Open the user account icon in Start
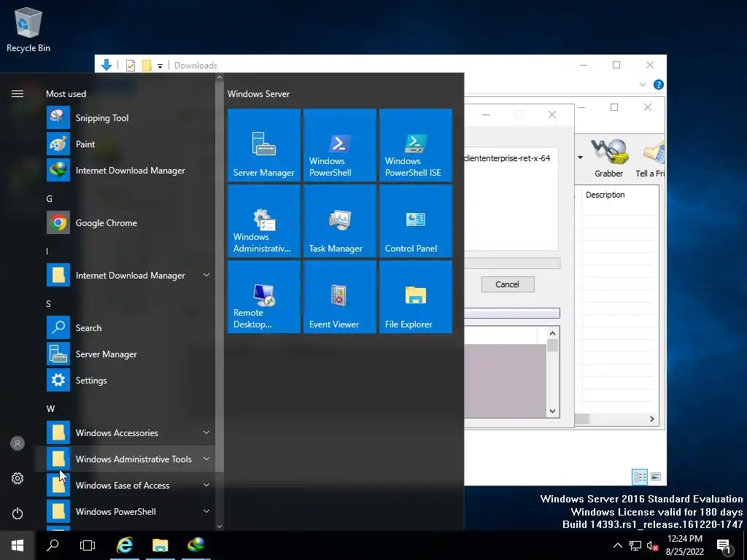Viewport: 747px width, 560px height. click(18, 443)
